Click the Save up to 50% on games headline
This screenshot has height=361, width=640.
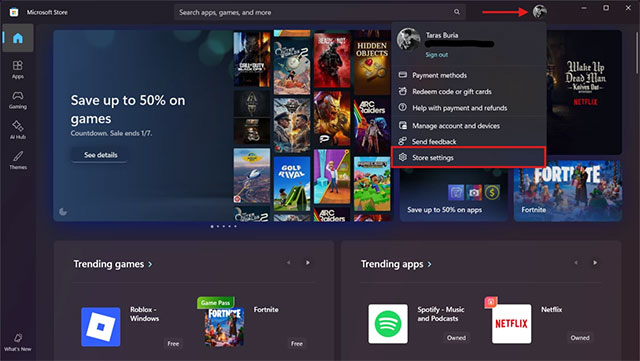pos(128,109)
